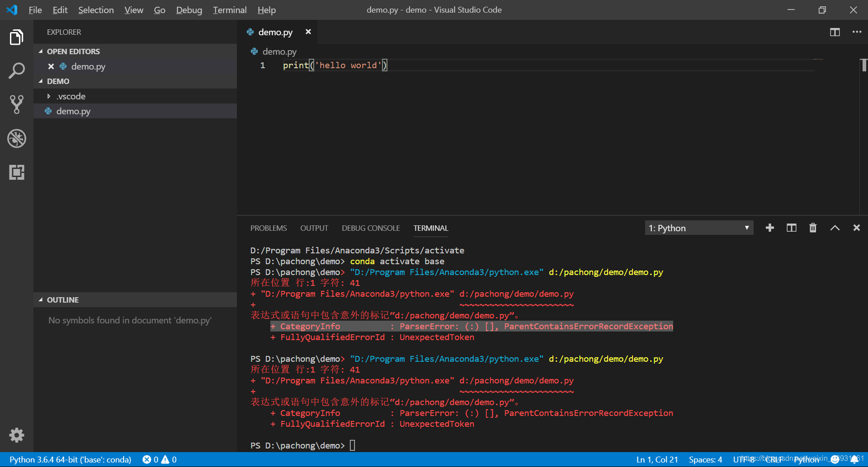The height and width of the screenshot is (467, 868).
Task: Create a new terminal with plus icon
Action: point(769,228)
